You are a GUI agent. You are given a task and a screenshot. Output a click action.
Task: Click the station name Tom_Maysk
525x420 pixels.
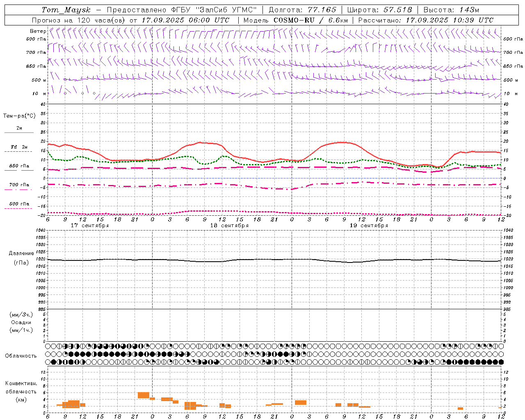[x=66, y=10]
